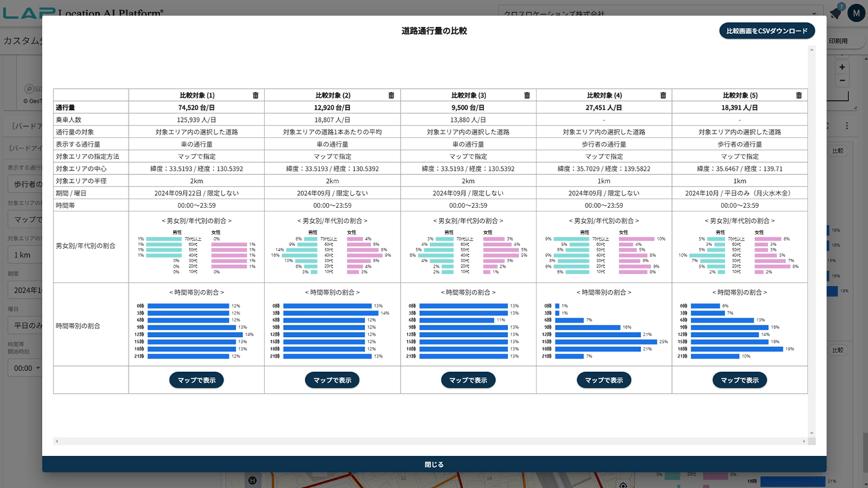Viewport: 868px width, 488px height.
Task: Close the dialog with 閉じる button
Action: pos(434,464)
